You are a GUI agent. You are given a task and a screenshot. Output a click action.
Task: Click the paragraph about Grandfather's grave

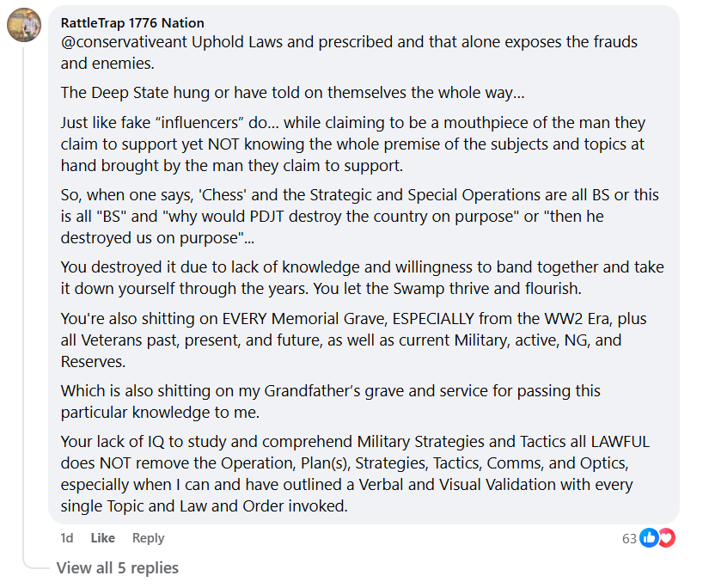click(x=331, y=401)
